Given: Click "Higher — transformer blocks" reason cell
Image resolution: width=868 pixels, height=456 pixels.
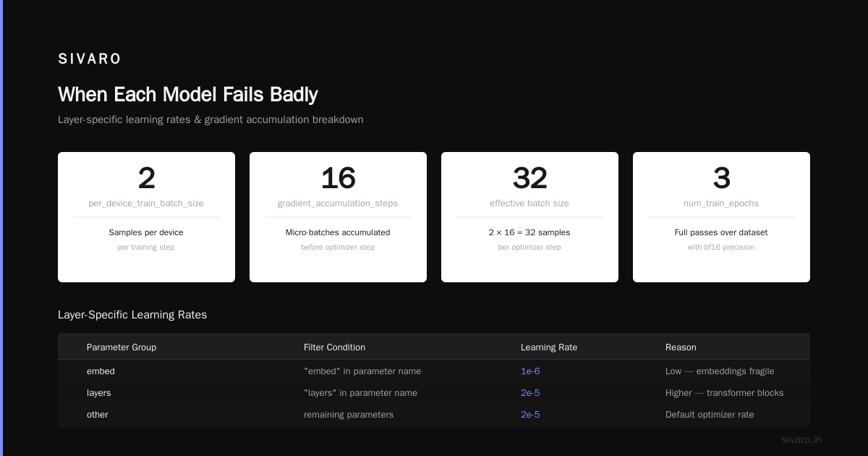Looking at the screenshot, I should point(725,393).
